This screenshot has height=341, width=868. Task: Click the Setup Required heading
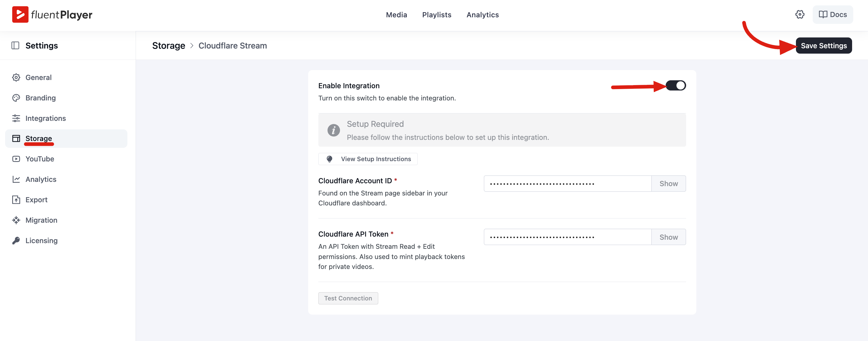[375, 124]
